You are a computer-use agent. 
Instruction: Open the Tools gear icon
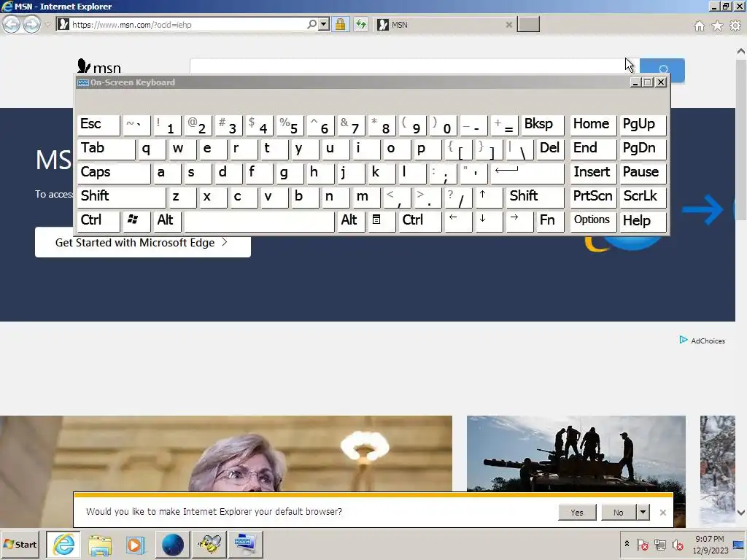click(735, 26)
